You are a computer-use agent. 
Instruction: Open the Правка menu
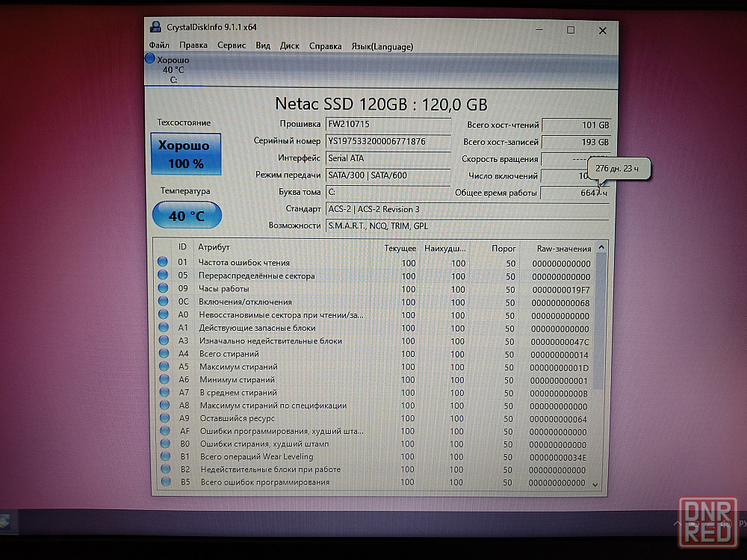[x=193, y=46]
